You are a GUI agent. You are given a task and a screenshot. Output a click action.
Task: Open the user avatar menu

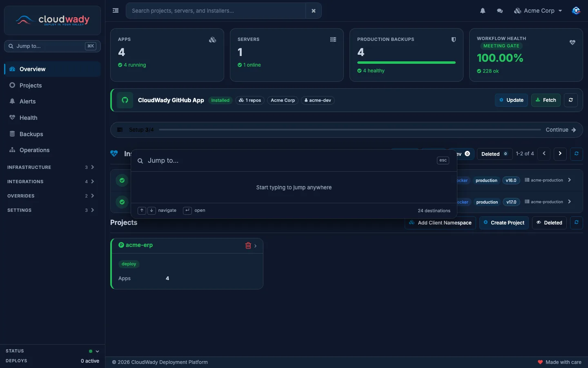point(576,11)
